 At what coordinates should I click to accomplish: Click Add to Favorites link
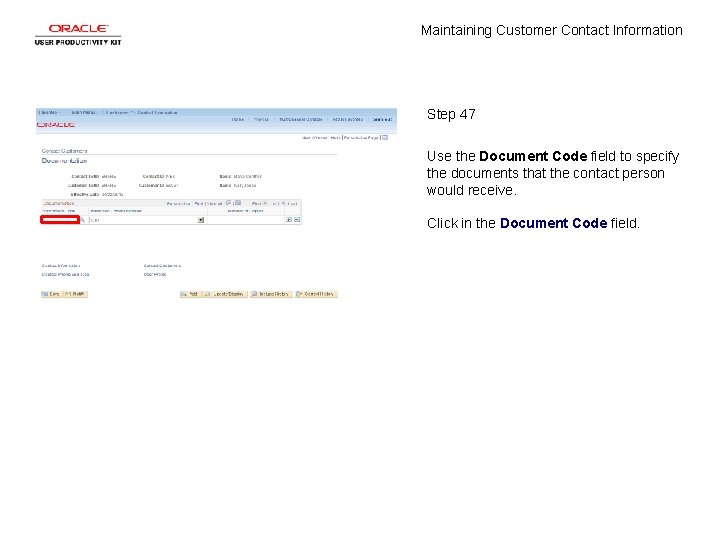point(347,119)
